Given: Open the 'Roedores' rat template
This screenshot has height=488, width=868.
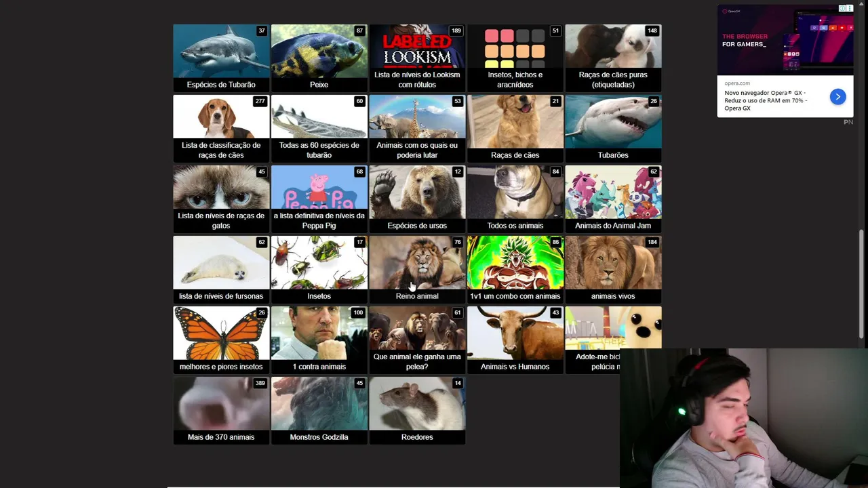Looking at the screenshot, I should [x=417, y=410].
